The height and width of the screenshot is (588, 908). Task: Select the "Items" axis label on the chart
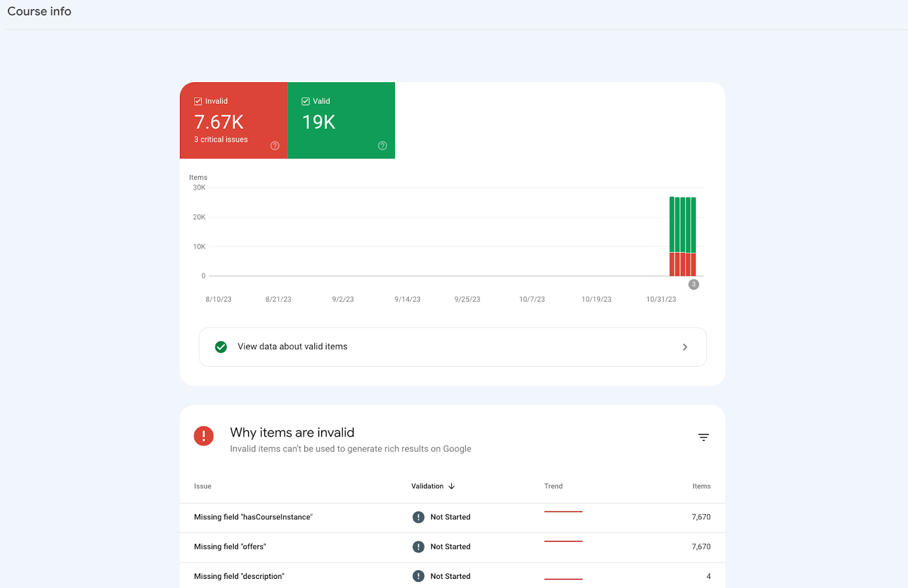point(198,177)
